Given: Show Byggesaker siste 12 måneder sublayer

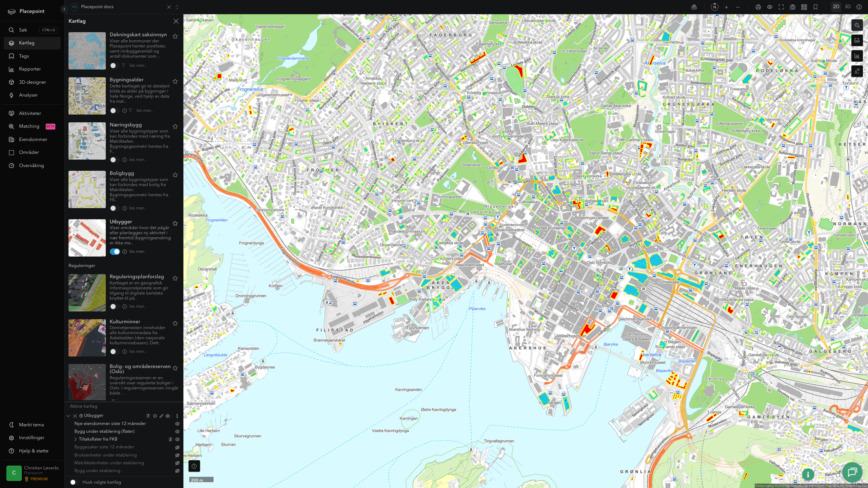Looking at the screenshot, I should pos(177,447).
